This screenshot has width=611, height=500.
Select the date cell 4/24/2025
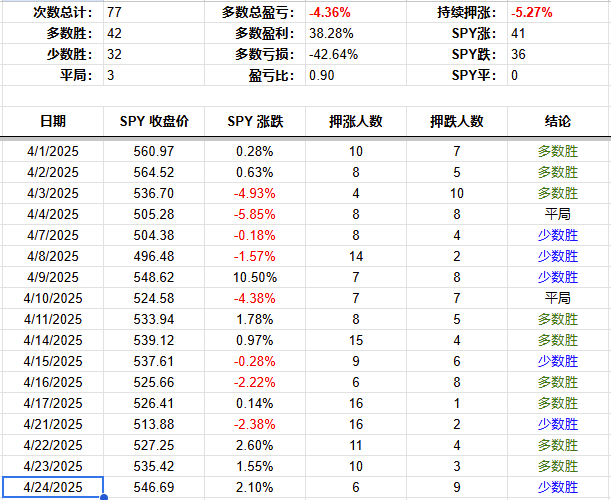coord(52,487)
